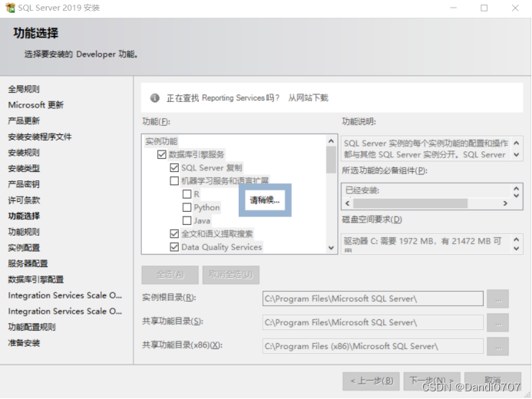Select the 服务器配置 step
Viewport: 532px width, 399px height.
click(28, 263)
